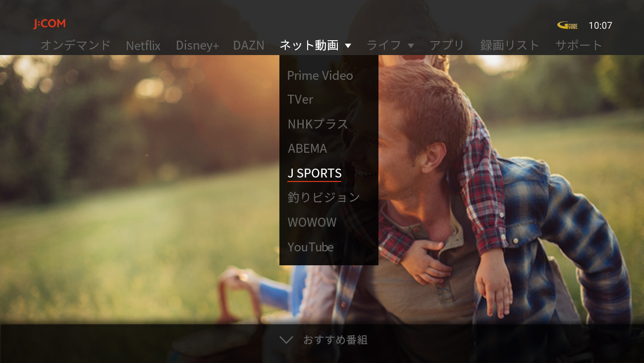
Task: Expand the ライフ dropdown arrow
Action: tap(411, 46)
